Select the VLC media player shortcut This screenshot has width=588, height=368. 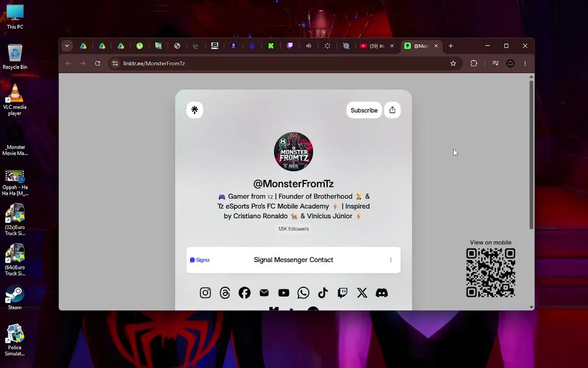pos(15,100)
